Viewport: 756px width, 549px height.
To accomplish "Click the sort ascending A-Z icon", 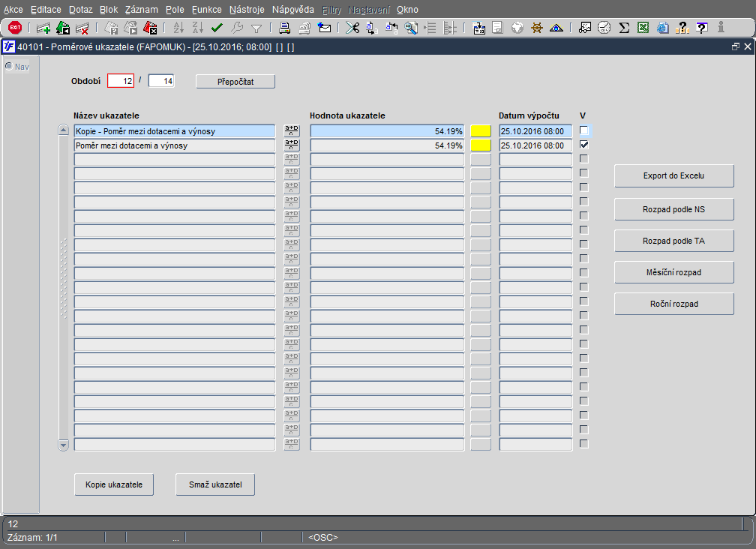I will point(178,28).
